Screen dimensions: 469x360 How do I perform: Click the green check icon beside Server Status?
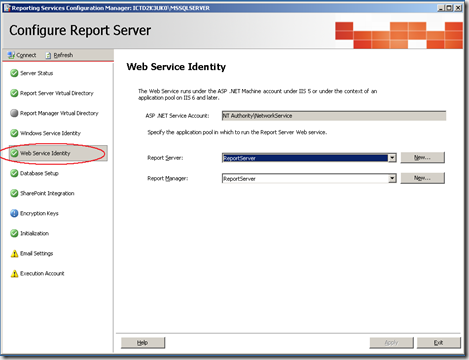pos(14,73)
